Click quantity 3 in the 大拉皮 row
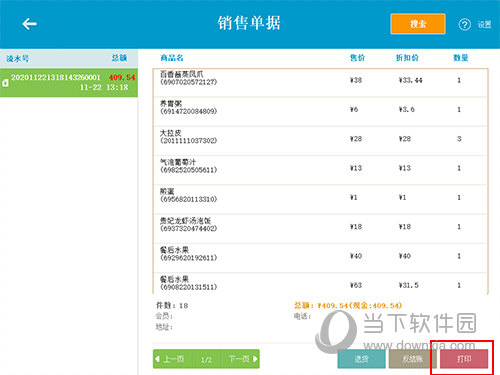The width and height of the screenshot is (500, 375). coord(459,139)
